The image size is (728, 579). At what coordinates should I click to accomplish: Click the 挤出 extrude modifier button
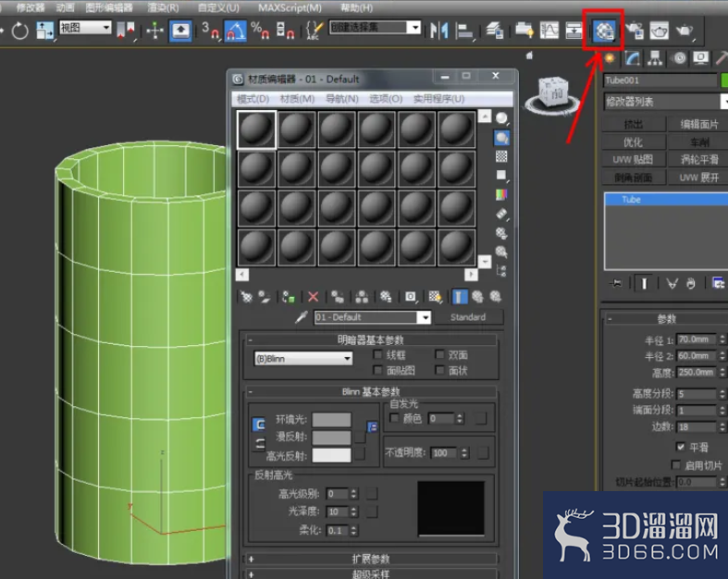click(x=634, y=124)
